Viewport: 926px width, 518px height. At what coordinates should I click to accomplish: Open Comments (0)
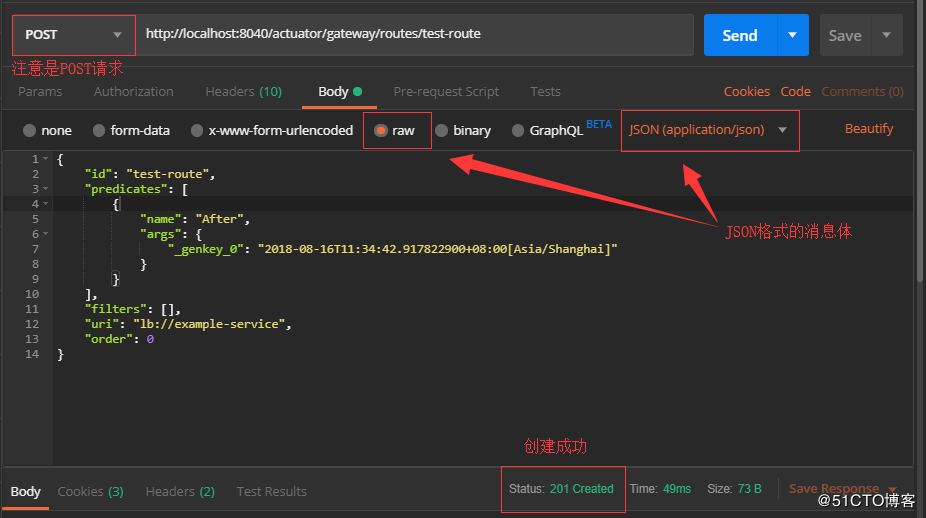point(862,92)
